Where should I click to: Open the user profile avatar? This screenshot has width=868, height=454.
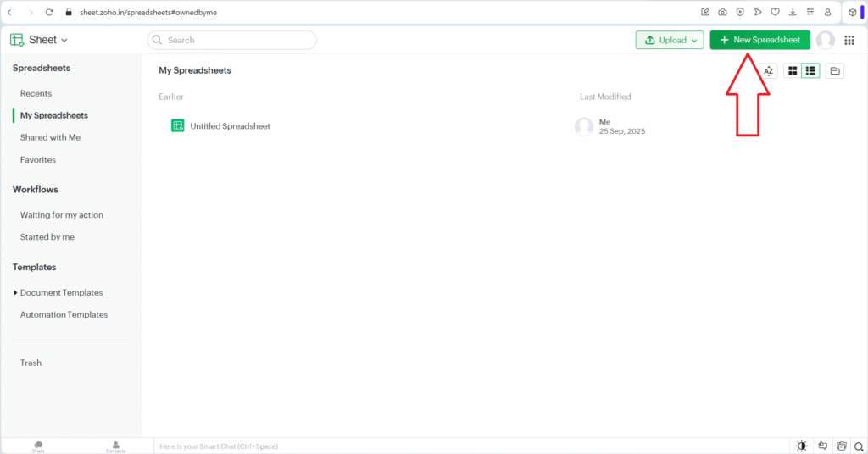pos(826,40)
